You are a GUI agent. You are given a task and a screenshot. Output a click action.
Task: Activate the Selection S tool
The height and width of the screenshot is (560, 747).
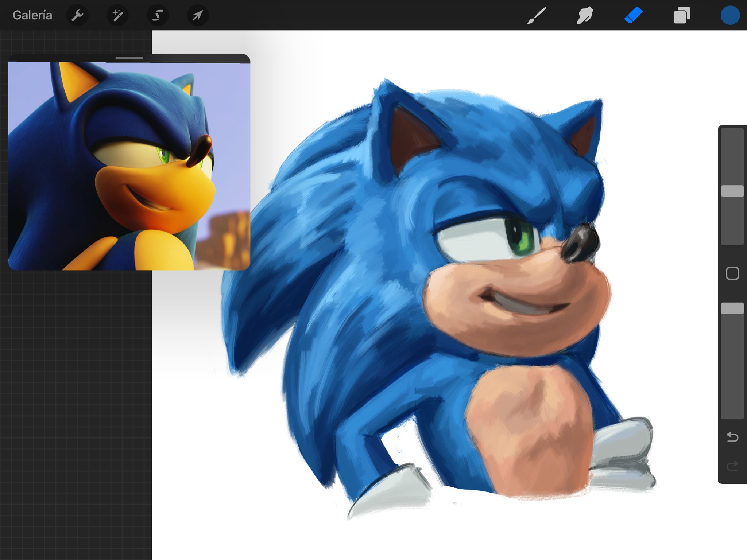tap(158, 15)
